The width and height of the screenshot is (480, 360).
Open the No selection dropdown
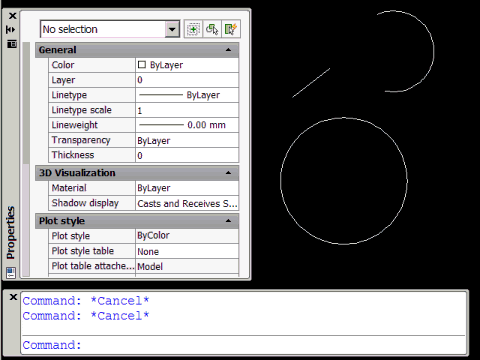pos(172,29)
